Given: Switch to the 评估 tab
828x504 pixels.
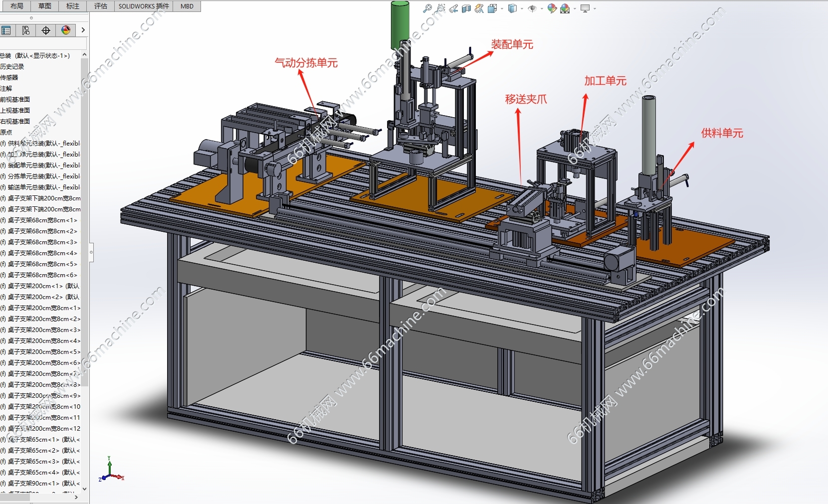Looking at the screenshot, I should pos(100,6).
